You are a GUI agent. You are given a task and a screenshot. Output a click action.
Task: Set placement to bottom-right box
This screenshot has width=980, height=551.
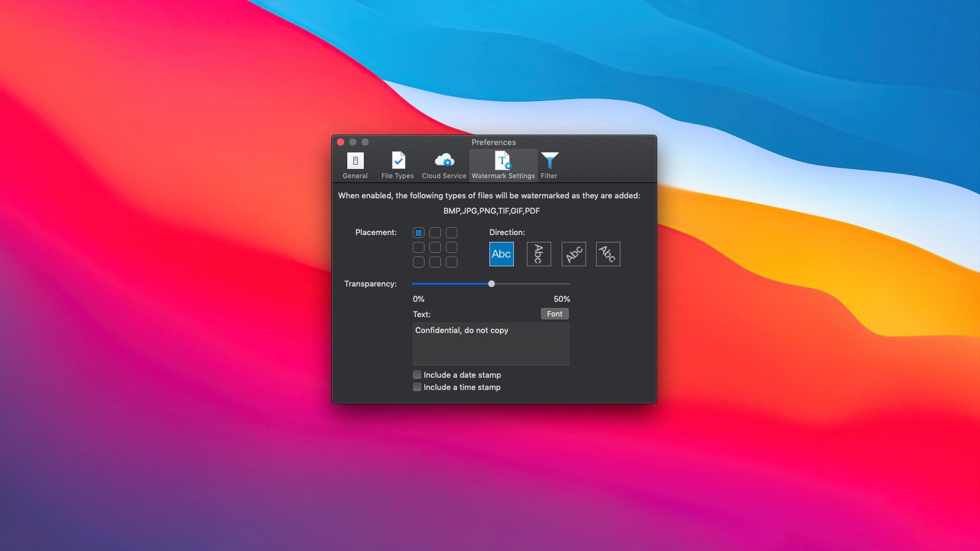pos(451,262)
